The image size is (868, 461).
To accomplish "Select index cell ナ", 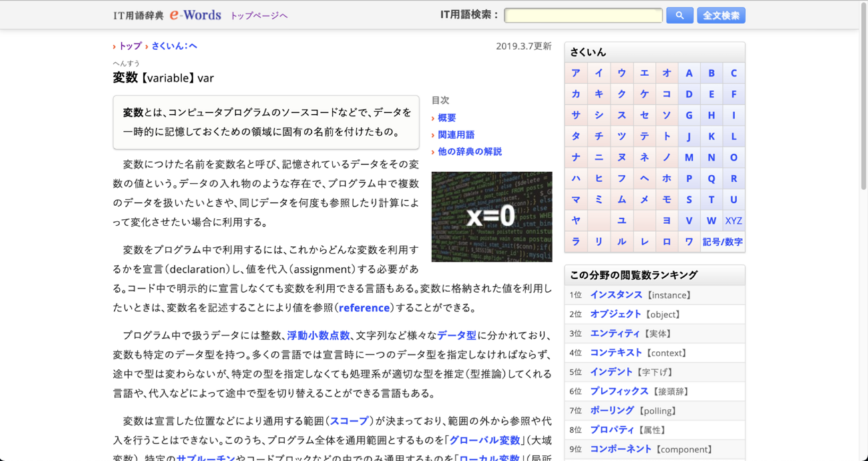I will [576, 157].
